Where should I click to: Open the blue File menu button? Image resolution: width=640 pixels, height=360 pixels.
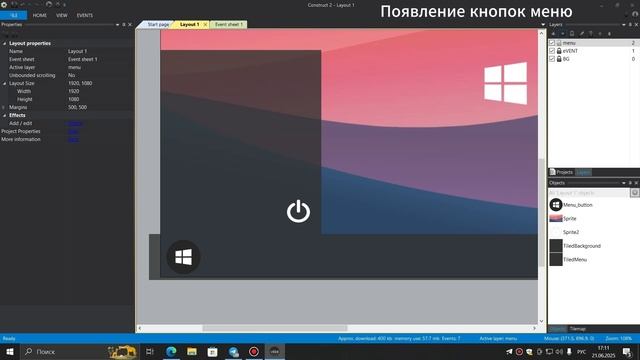click(13, 15)
